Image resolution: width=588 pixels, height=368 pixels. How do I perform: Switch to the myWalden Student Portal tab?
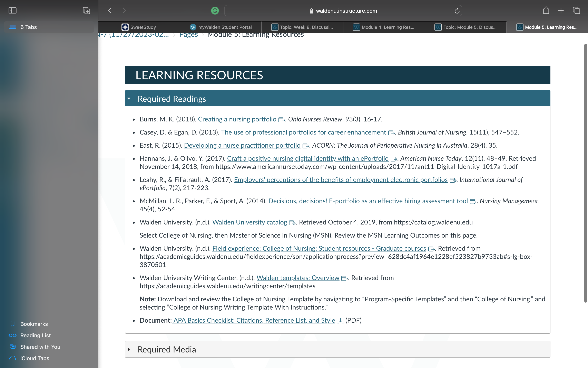(221, 27)
